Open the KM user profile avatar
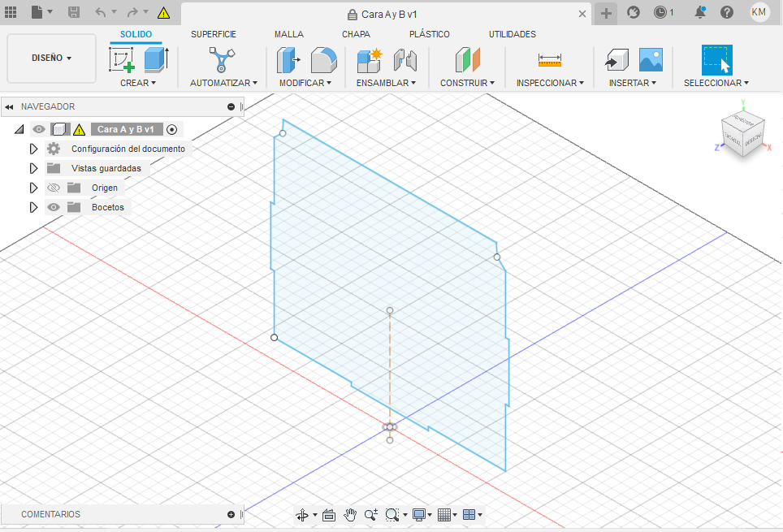This screenshot has height=532, width=783. point(759,12)
